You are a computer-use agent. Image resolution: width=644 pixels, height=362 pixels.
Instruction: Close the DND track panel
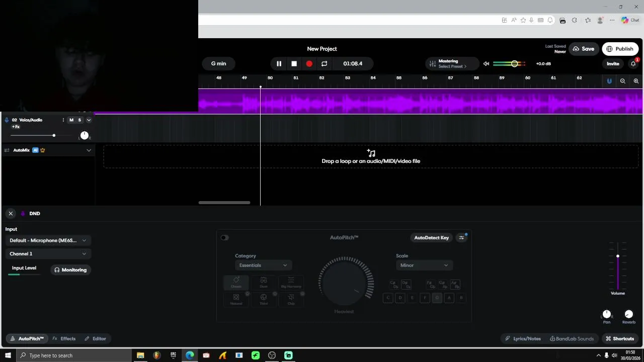tap(11, 214)
